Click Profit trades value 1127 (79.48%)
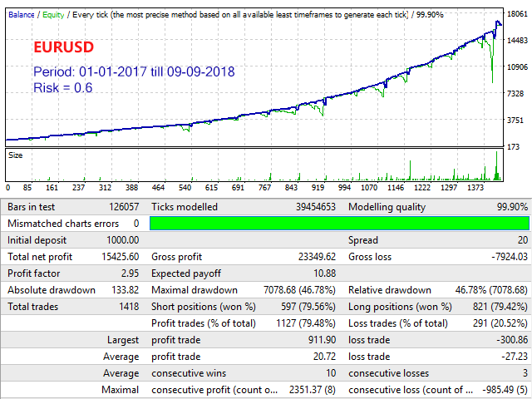Viewport: 532px width, 399px height. [x=306, y=323]
